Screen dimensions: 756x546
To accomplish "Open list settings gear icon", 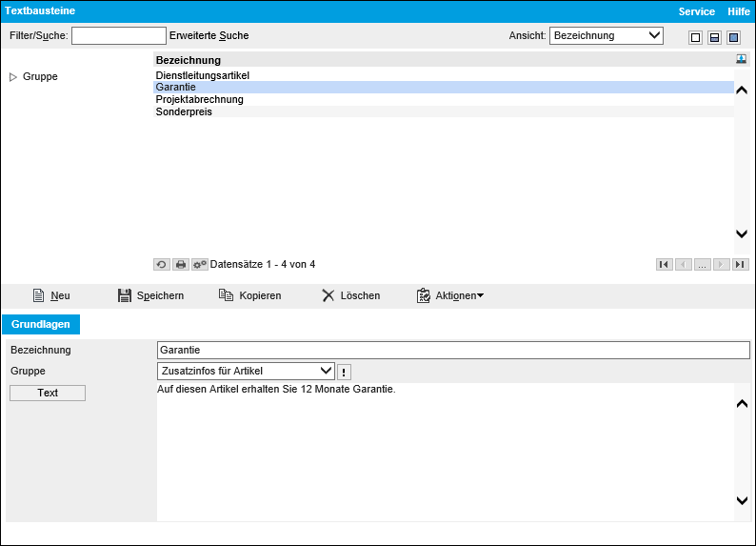I will pyautogui.click(x=199, y=264).
